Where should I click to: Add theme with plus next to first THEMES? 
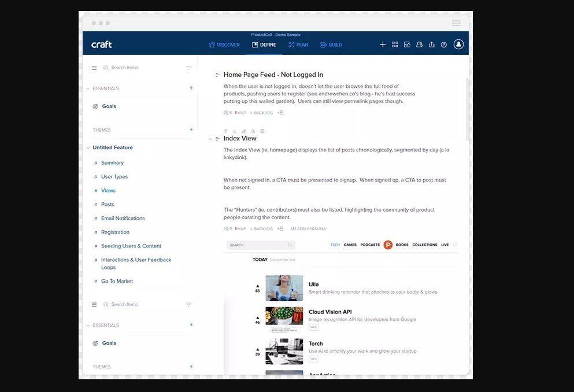click(191, 130)
